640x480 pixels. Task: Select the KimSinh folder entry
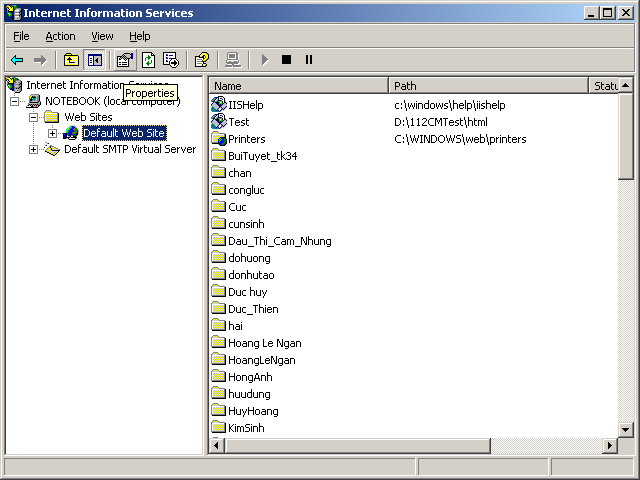click(x=238, y=428)
